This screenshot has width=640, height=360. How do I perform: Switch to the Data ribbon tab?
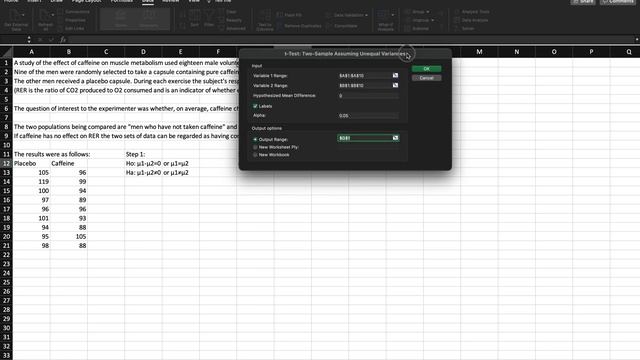(x=148, y=1)
